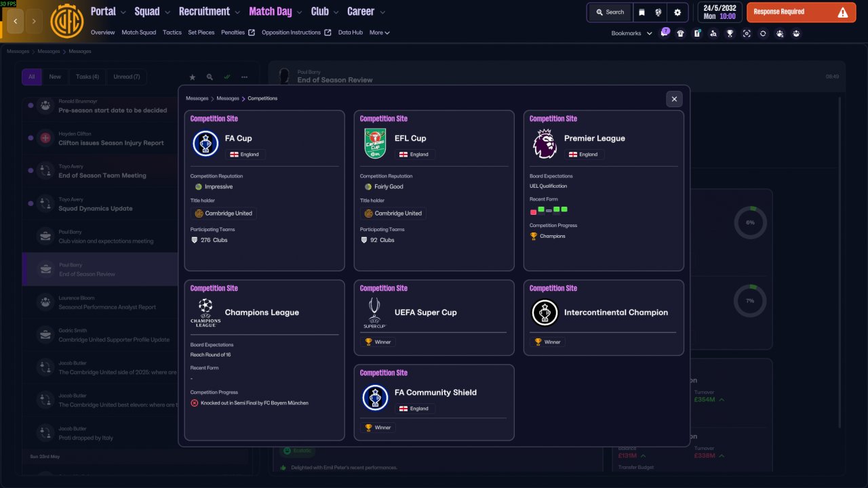Viewport: 868px width, 488px height.
Task: Click Cambridge United under FA Cup title holder
Action: tap(224, 213)
